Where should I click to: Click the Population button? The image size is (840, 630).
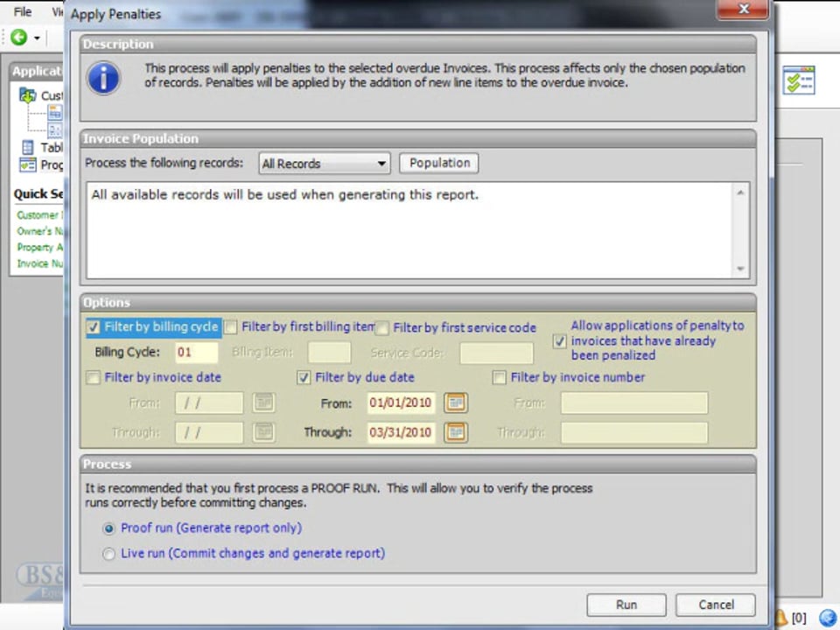pos(438,163)
